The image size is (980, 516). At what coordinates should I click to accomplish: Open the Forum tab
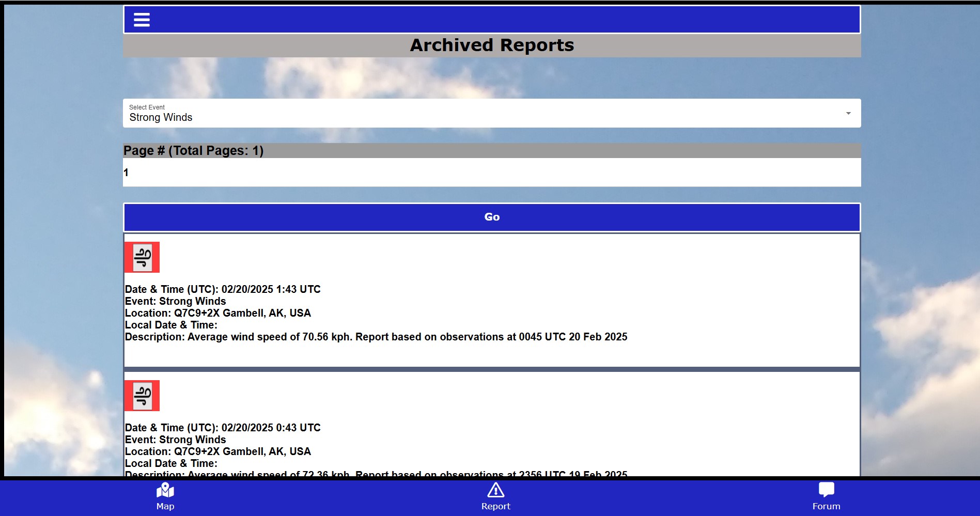click(826, 497)
